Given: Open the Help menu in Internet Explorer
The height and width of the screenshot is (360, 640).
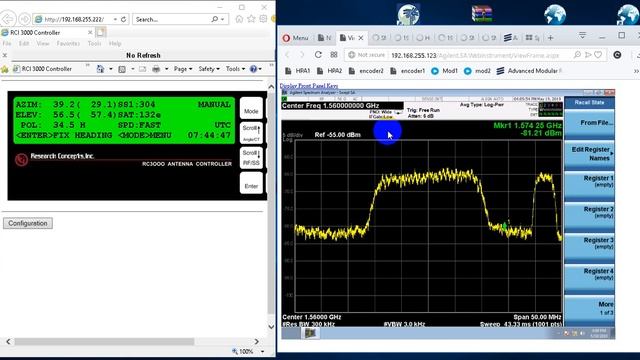Looking at the screenshot, I should [115, 43].
